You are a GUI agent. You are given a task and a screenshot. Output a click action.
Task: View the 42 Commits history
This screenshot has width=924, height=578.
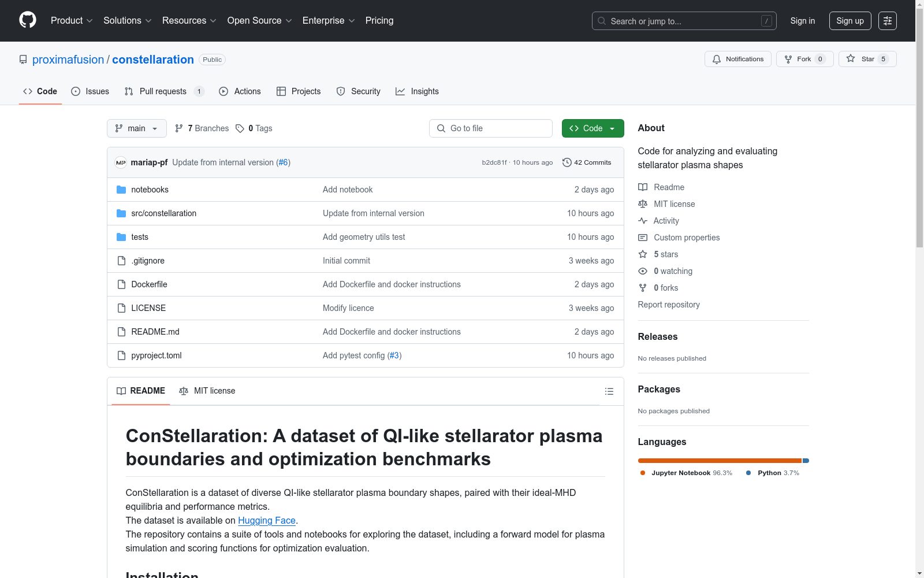point(587,162)
